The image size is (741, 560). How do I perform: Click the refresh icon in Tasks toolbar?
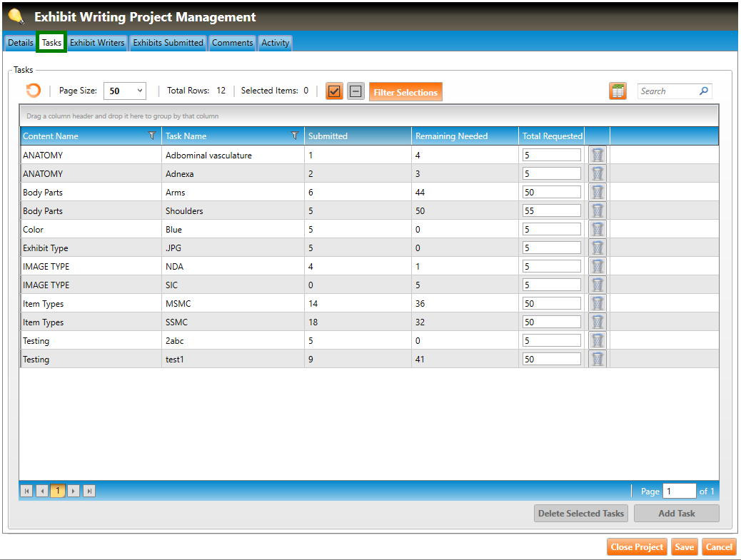coord(33,91)
